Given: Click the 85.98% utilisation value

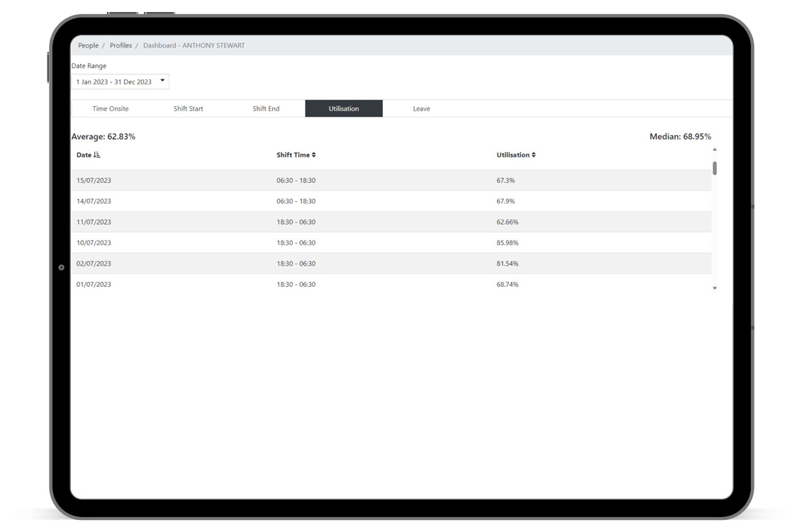Looking at the screenshot, I should pos(508,243).
